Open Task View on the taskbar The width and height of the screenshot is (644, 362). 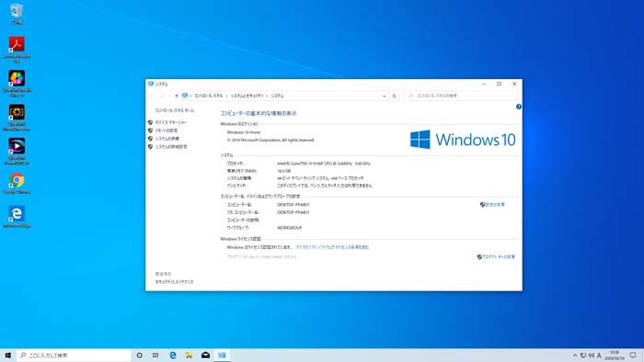click(155, 355)
